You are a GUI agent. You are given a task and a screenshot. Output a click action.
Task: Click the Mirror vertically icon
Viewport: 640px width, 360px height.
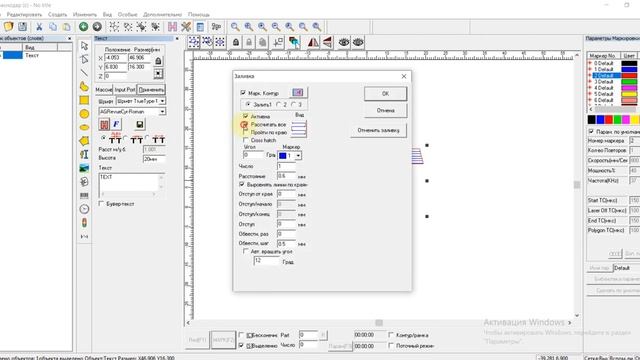click(327, 42)
